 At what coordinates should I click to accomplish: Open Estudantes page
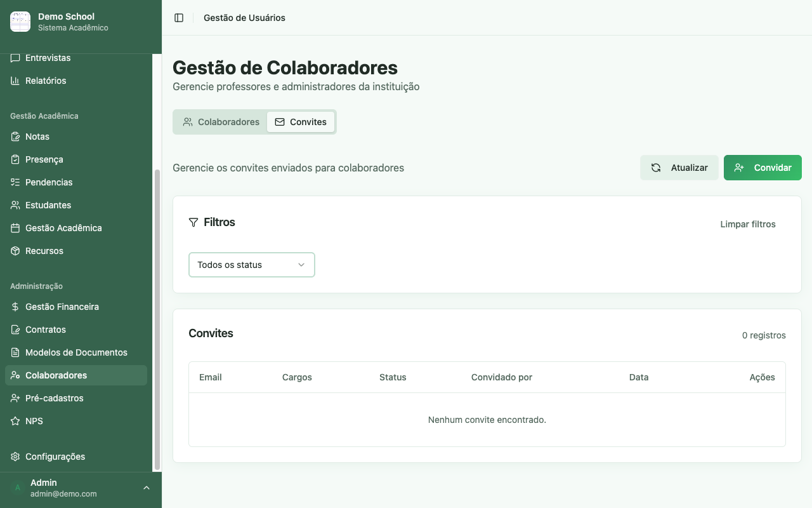[76, 205]
